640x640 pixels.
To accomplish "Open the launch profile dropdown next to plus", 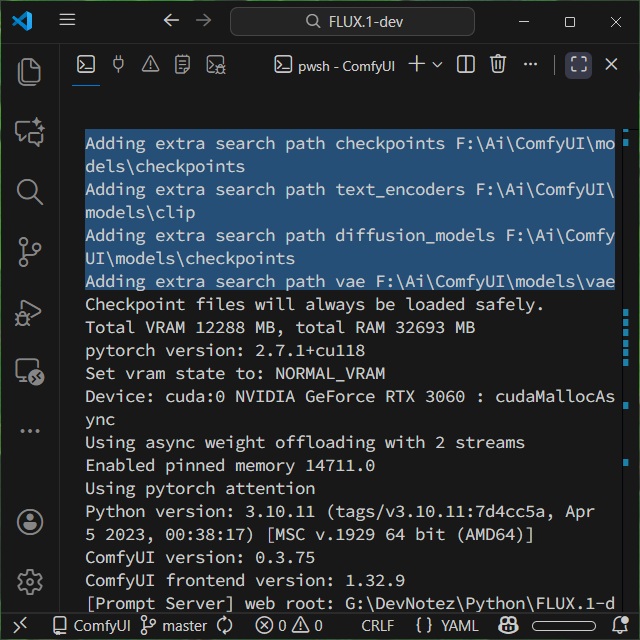I will [x=437, y=65].
